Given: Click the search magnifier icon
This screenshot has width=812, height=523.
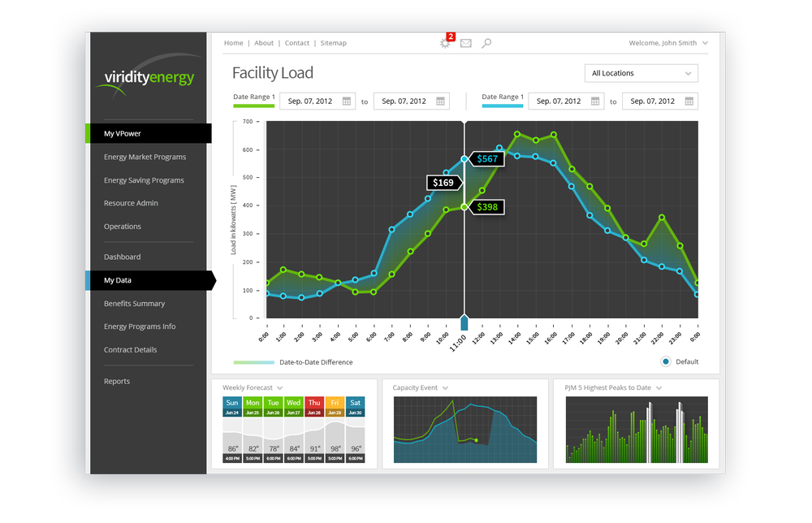Looking at the screenshot, I should point(486,43).
